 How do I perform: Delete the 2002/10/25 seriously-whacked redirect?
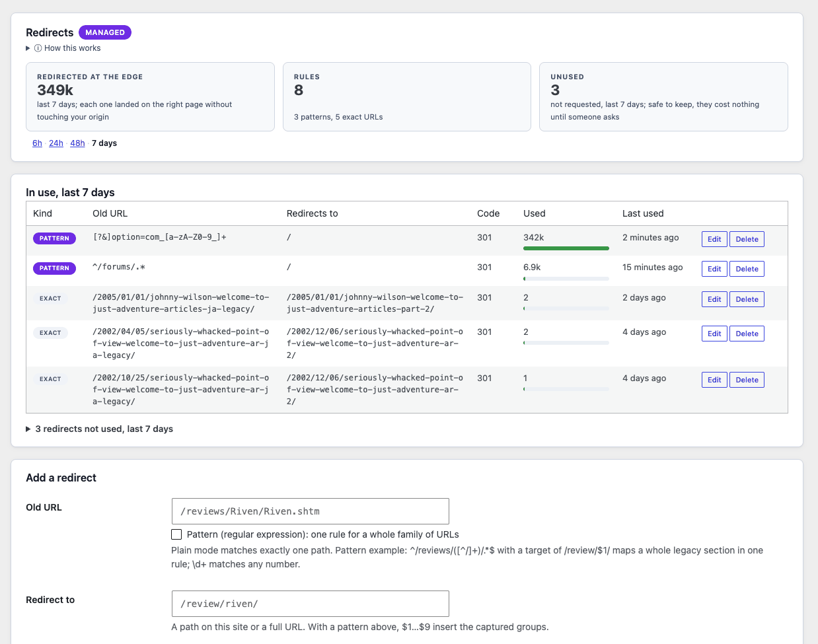point(747,380)
